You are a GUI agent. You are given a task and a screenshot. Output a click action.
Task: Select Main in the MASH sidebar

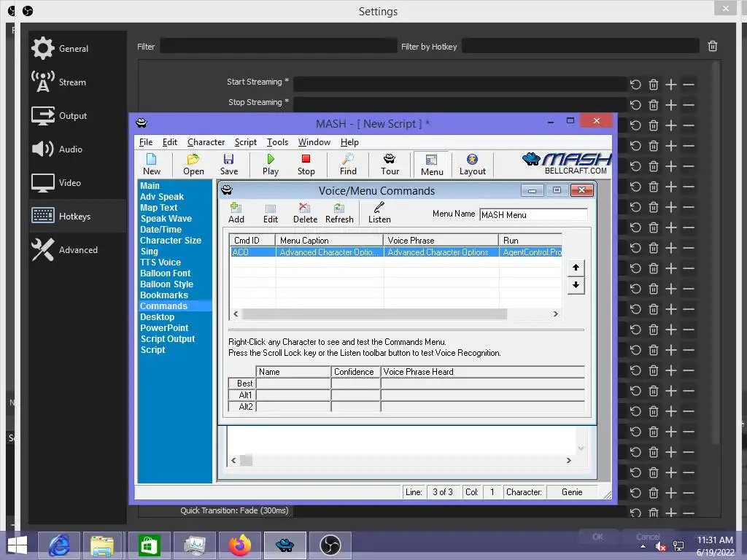click(x=150, y=186)
